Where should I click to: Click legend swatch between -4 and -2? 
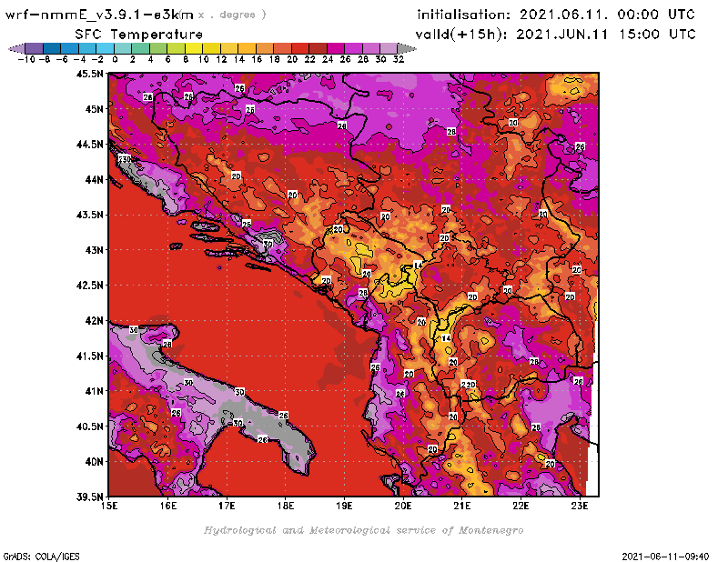pyautogui.click(x=87, y=48)
